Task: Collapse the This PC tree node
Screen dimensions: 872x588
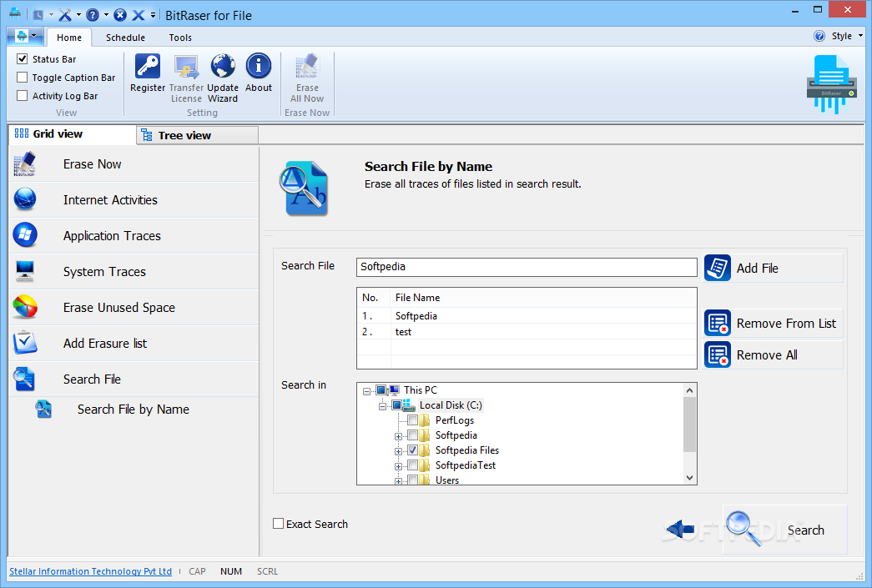Action: pos(366,391)
